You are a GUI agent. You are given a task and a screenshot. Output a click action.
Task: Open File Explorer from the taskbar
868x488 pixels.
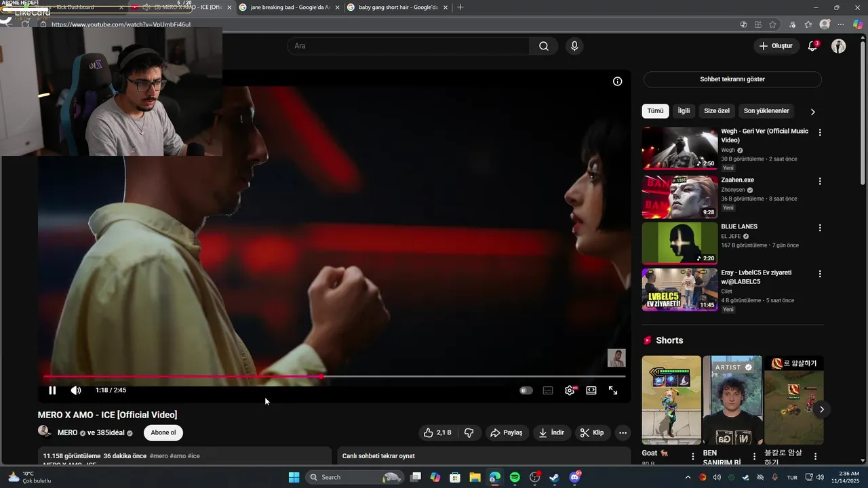(475, 477)
